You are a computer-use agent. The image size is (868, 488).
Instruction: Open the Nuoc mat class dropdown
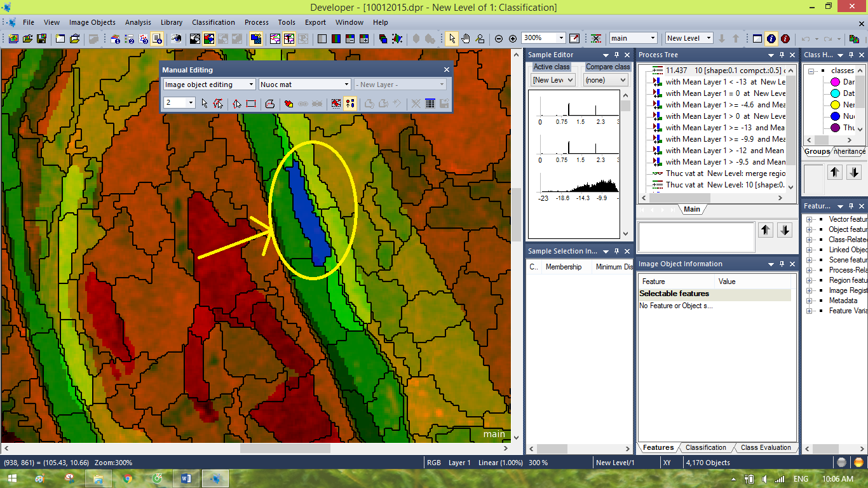305,85
